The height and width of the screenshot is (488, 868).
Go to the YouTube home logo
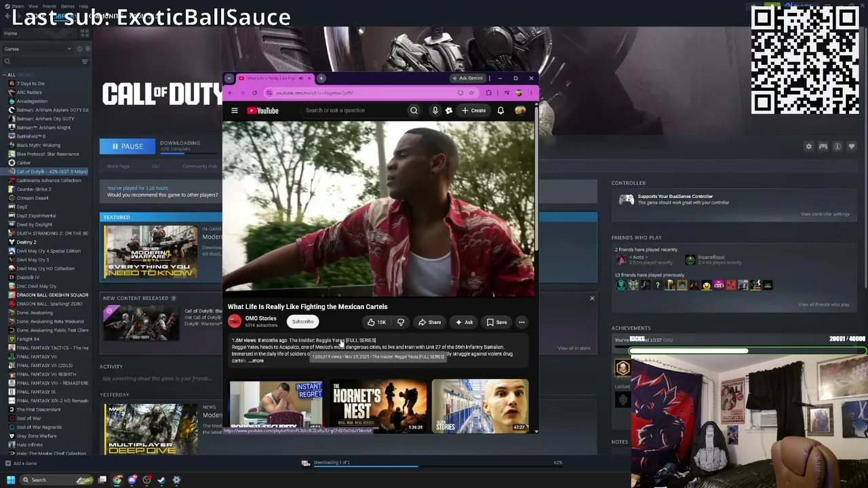click(262, 110)
